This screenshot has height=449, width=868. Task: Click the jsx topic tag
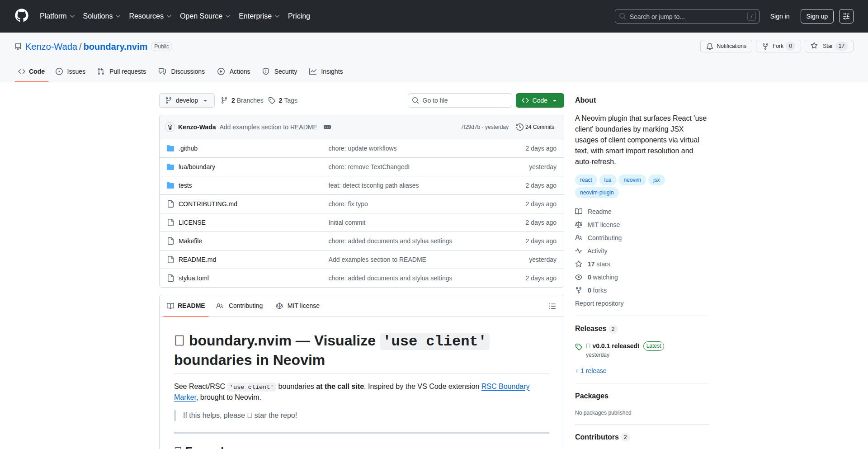656,180
